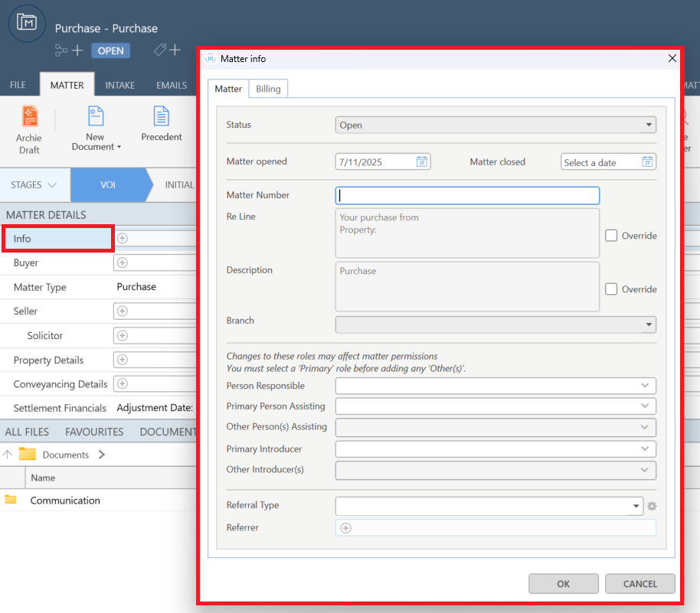This screenshot has height=613, width=700.
Task: Expand the Referral Type combo box
Action: point(636,506)
